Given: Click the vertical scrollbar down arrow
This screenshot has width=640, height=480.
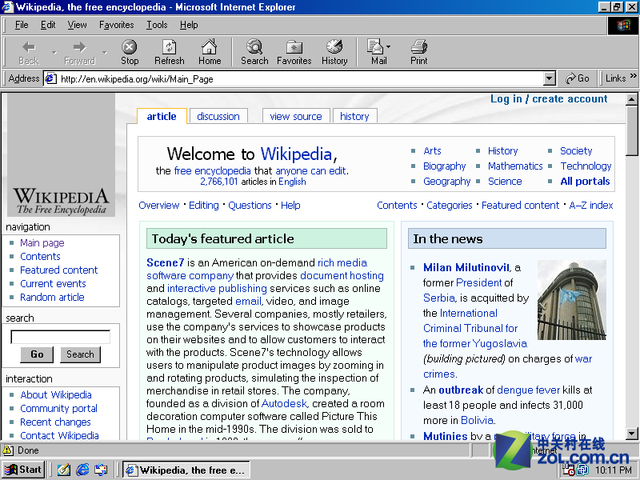Looking at the screenshot, I should click(x=632, y=434).
